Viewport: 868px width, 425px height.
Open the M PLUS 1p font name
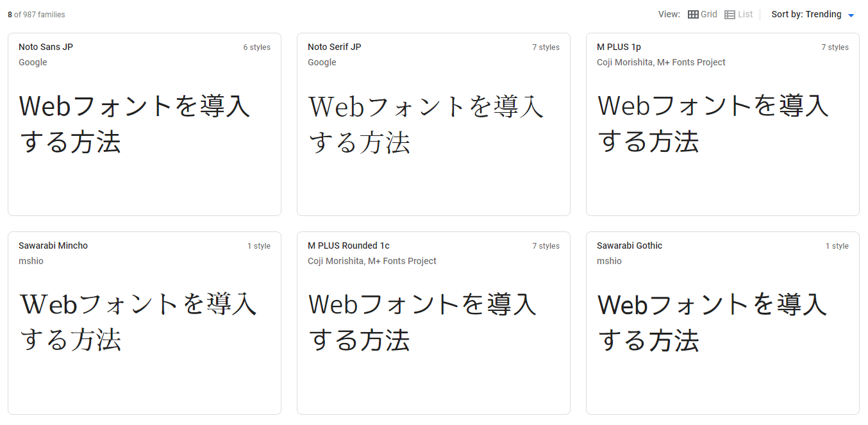(619, 47)
